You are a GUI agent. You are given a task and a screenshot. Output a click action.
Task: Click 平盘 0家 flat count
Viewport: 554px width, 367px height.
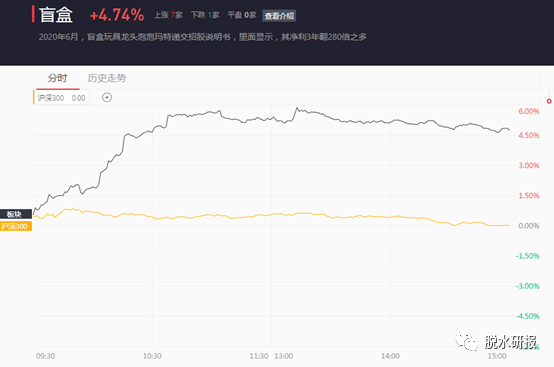pos(242,15)
